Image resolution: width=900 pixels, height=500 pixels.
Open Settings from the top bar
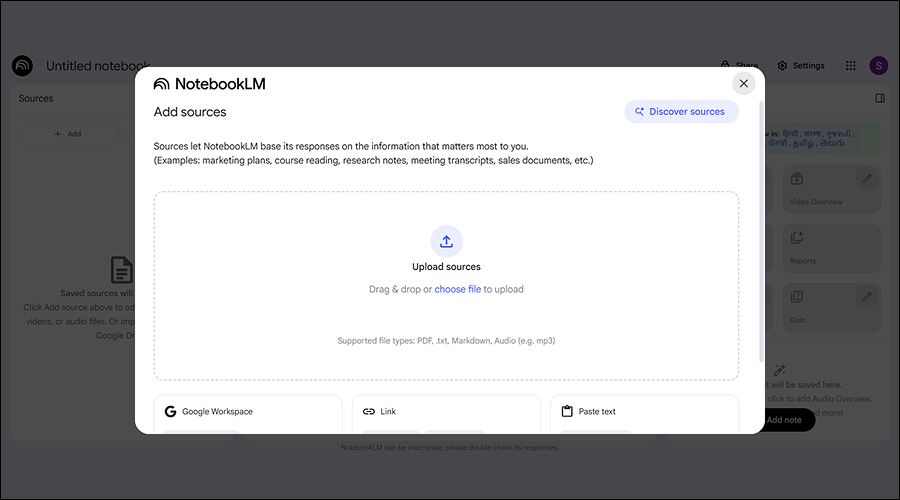(x=801, y=66)
